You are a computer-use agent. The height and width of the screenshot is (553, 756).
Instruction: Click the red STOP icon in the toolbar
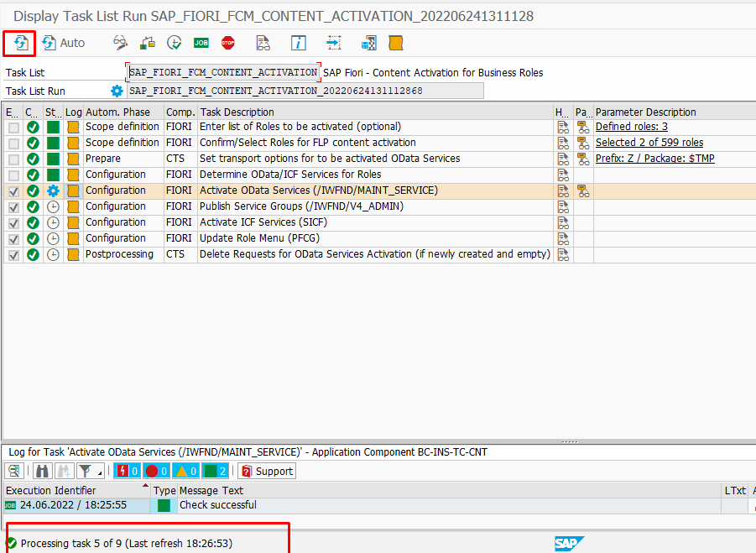click(x=228, y=44)
